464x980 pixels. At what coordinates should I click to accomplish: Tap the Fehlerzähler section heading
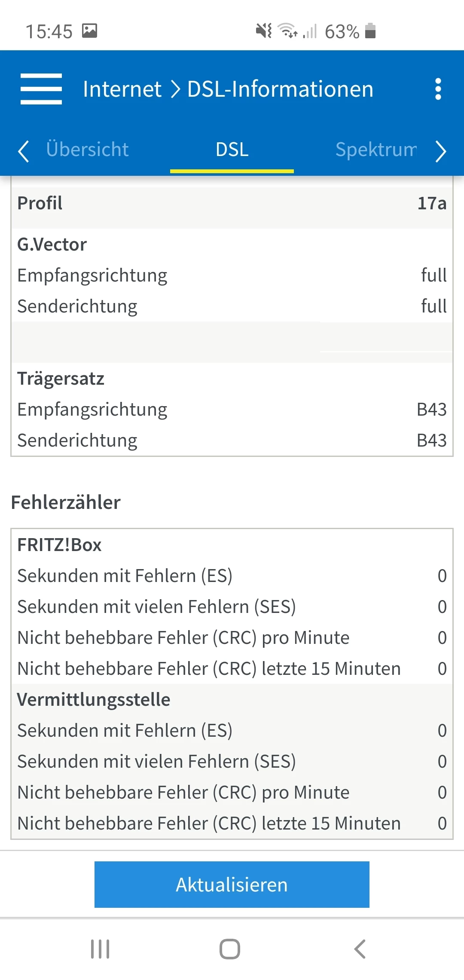pyautogui.click(x=66, y=502)
